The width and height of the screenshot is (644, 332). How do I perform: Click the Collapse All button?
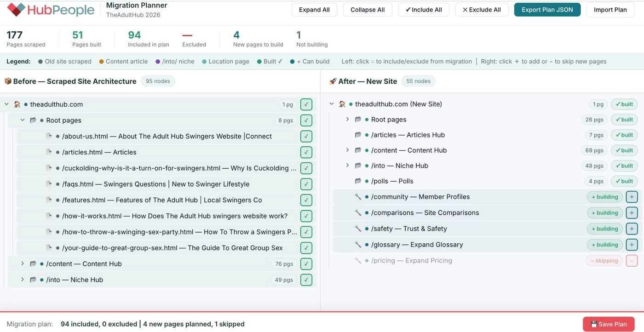coord(368,10)
